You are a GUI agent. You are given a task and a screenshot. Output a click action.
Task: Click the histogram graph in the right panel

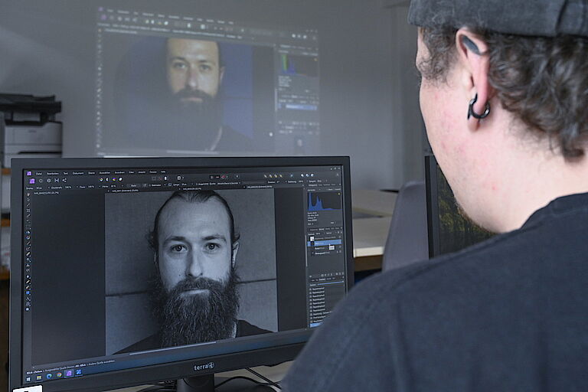point(323,201)
